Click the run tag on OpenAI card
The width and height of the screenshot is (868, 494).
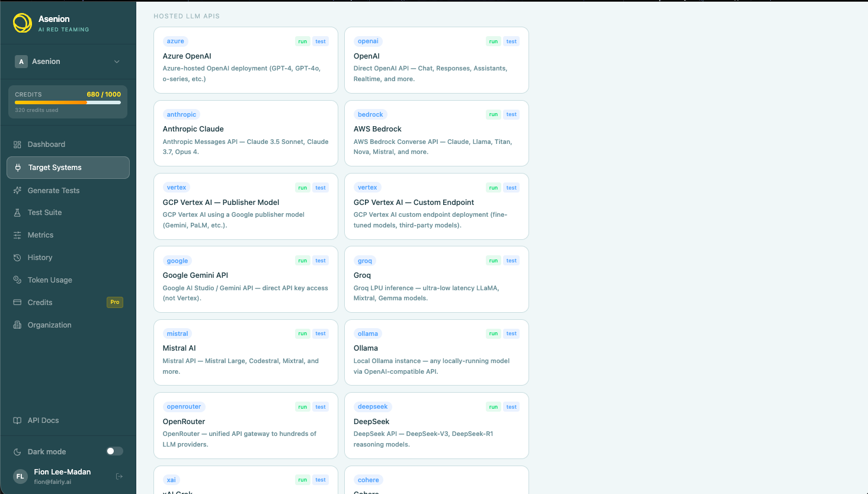tap(493, 41)
